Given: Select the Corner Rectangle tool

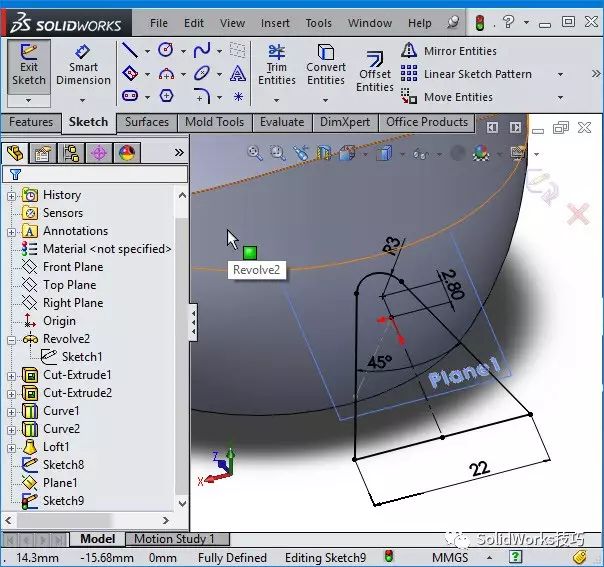Looking at the screenshot, I should coord(130,73).
